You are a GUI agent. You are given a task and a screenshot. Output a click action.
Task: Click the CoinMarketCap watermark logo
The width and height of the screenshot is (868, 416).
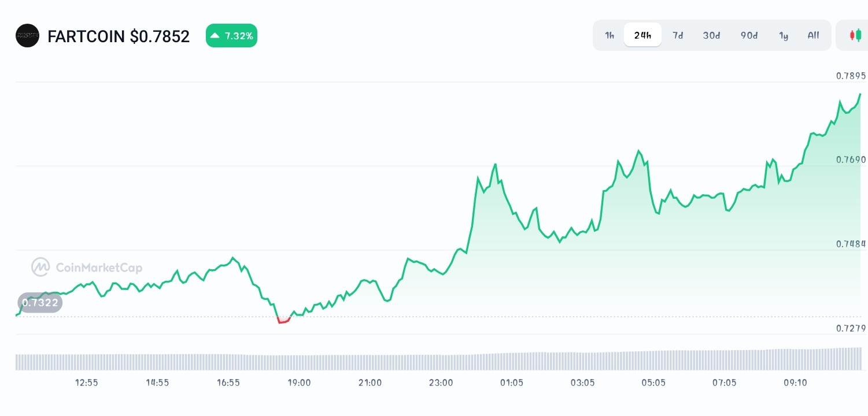coord(40,267)
